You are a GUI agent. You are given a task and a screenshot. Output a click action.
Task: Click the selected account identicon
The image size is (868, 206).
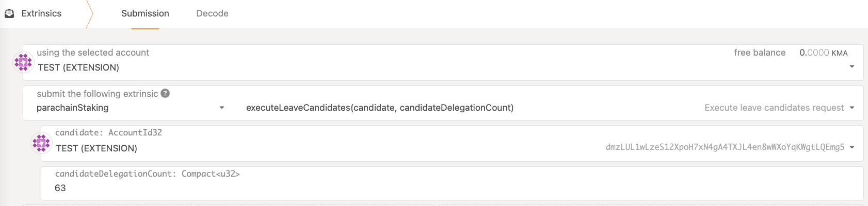[23, 63]
